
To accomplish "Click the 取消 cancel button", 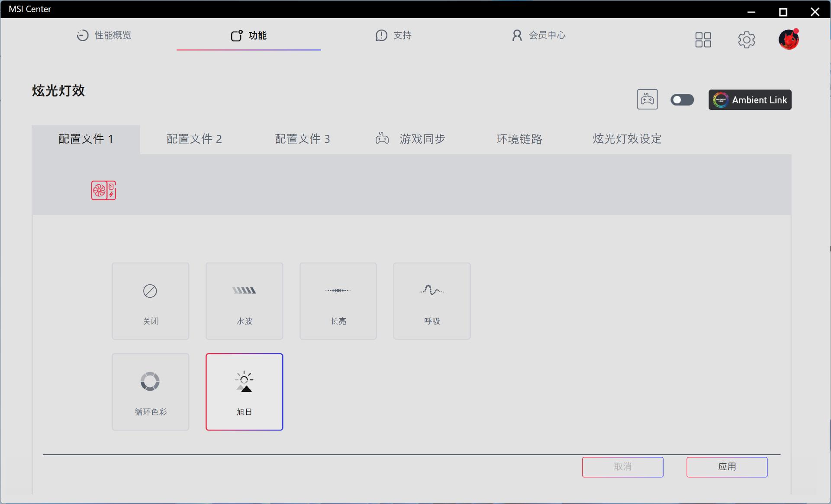I will point(622,467).
